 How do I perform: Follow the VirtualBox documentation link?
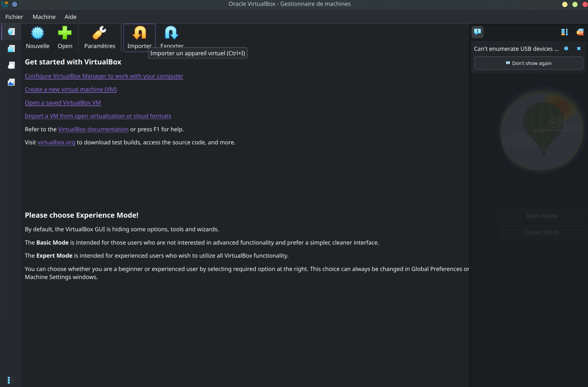tap(93, 129)
